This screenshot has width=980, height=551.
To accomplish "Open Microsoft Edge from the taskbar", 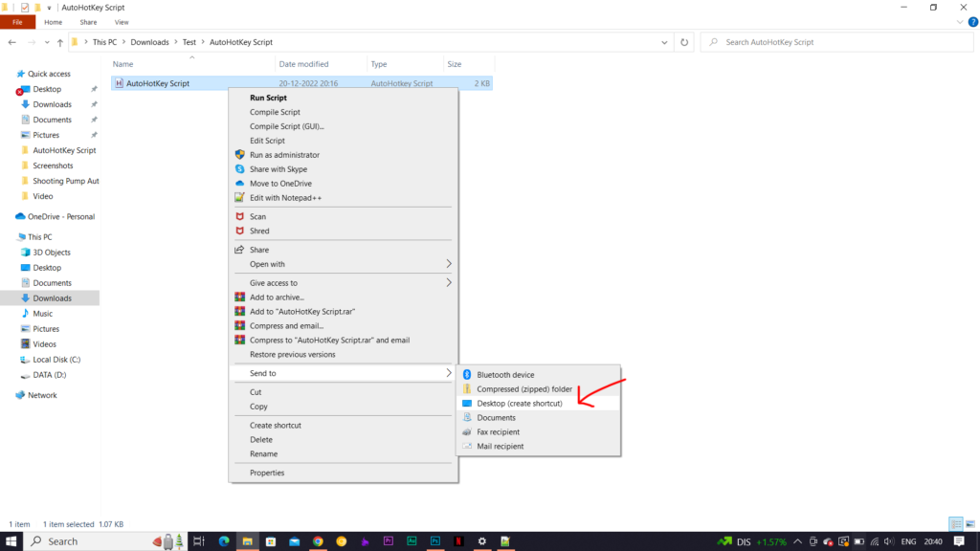I will [224, 541].
